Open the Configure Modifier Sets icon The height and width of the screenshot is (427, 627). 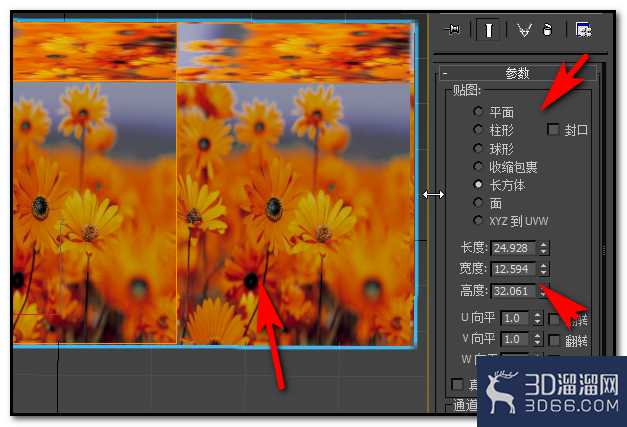[583, 30]
